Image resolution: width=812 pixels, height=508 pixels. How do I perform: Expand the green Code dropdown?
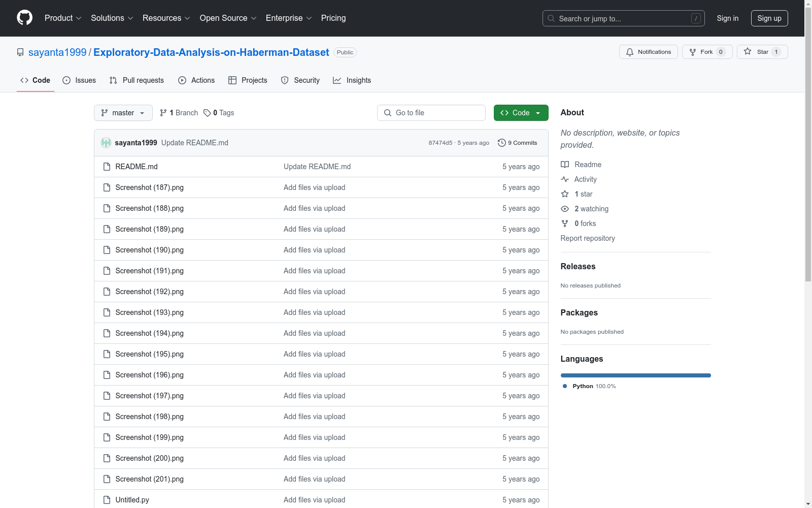pos(521,113)
